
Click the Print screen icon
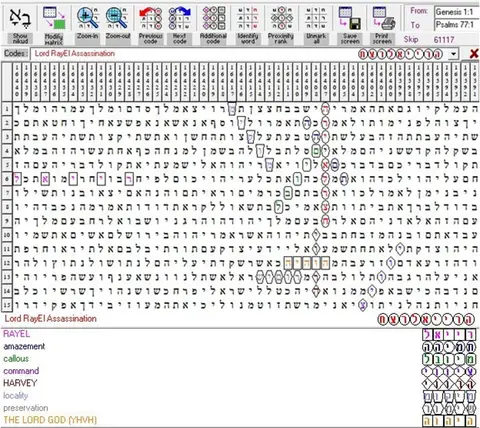pos(384,18)
